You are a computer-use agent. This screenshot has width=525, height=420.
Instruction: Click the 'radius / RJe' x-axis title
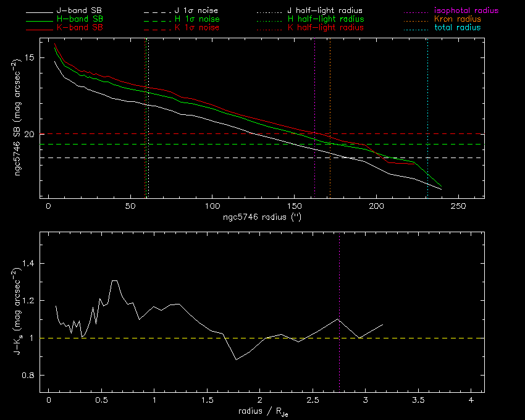[261, 412]
